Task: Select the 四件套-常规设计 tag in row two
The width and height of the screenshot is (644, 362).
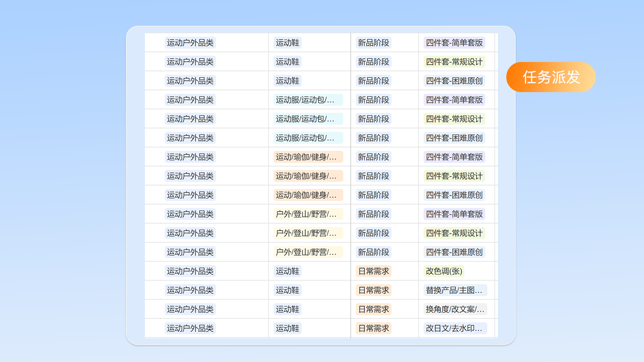Action: [x=454, y=62]
